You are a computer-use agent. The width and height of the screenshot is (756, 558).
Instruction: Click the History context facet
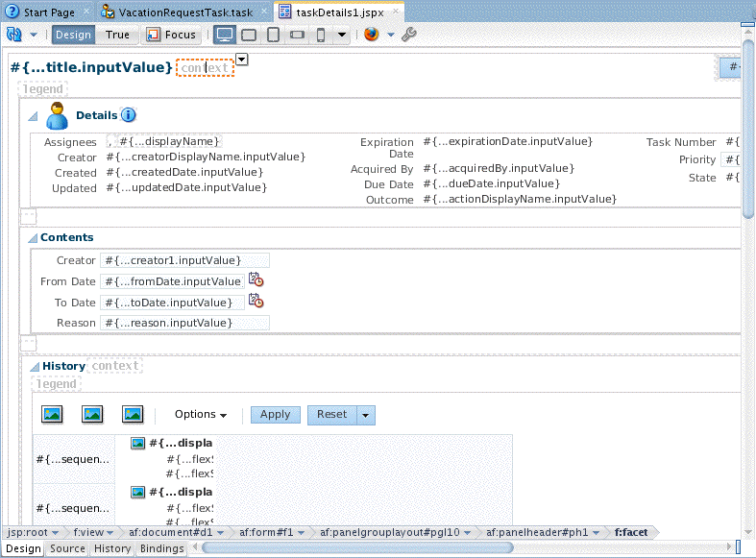pyautogui.click(x=114, y=366)
